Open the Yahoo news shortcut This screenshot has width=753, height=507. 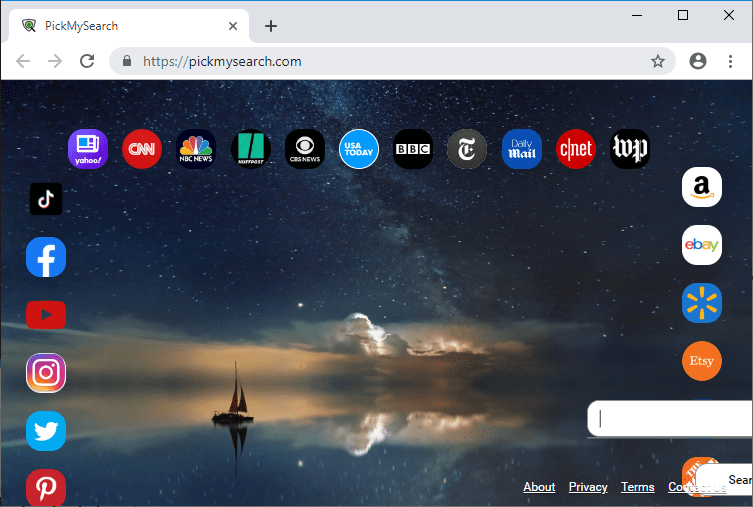point(88,149)
